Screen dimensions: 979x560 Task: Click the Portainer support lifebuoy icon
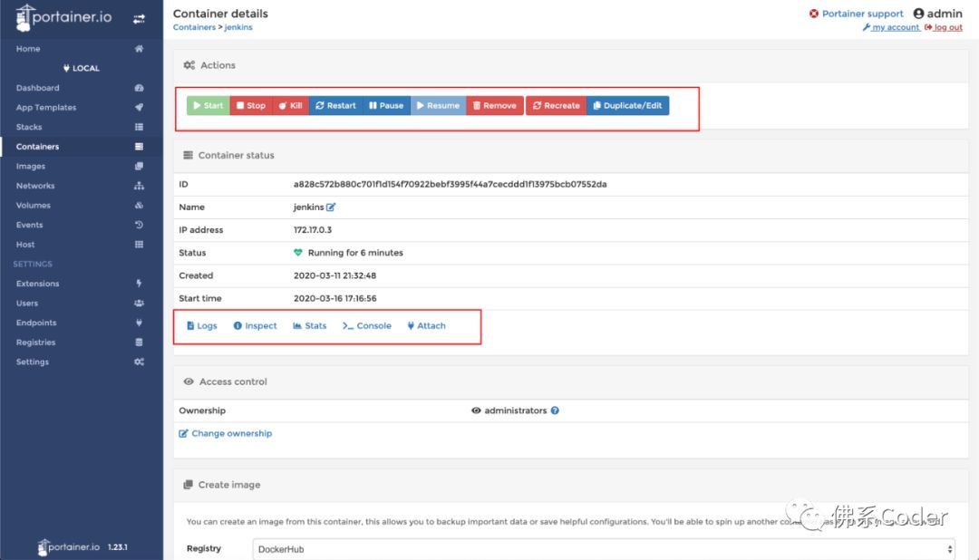point(813,14)
